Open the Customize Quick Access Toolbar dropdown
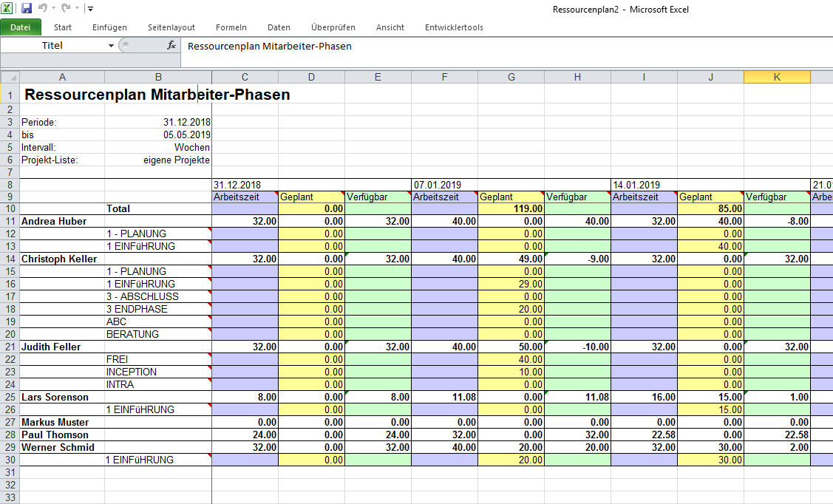The image size is (833, 504). tap(90, 7)
